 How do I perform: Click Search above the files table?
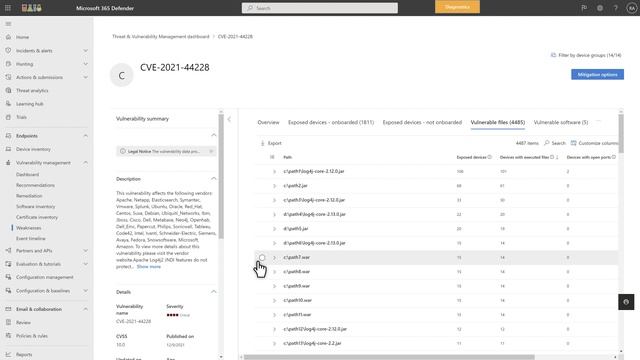555,143
